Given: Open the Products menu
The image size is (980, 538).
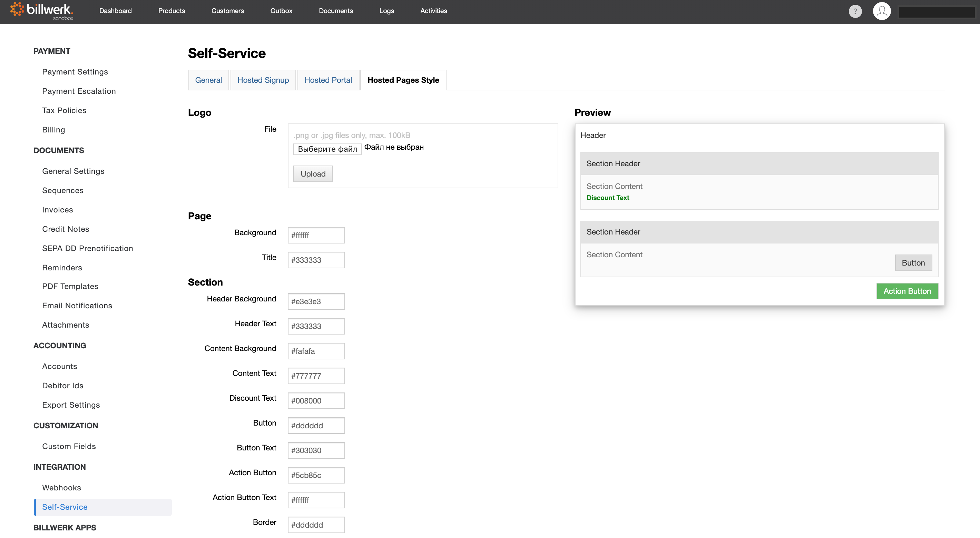Looking at the screenshot, I should pos(171,11).
